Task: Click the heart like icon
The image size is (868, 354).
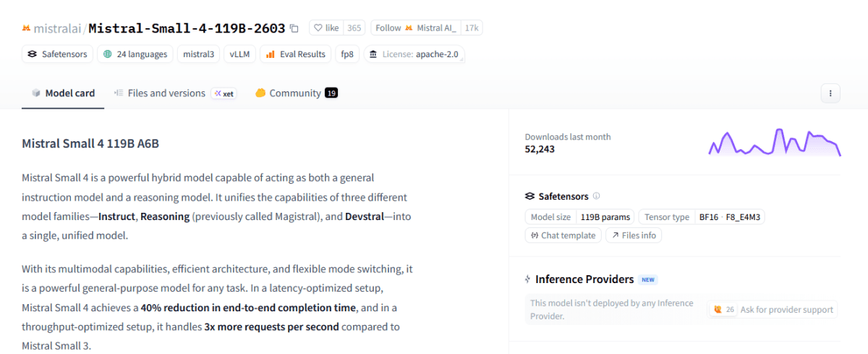Action: (318, 28)
